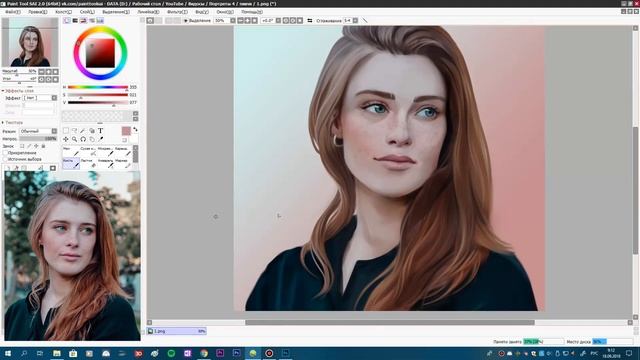Open the Edit menu
640x360 pixels.
point(38,12)
